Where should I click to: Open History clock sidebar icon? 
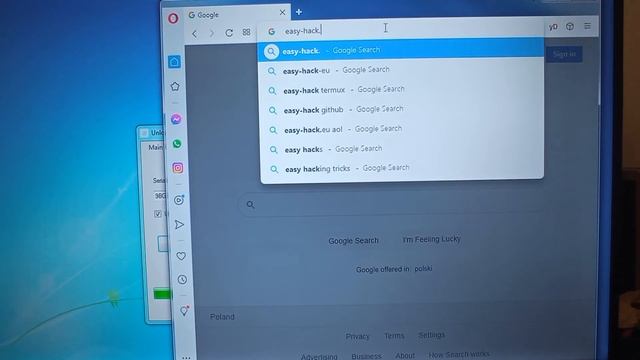tap(182, 280)
